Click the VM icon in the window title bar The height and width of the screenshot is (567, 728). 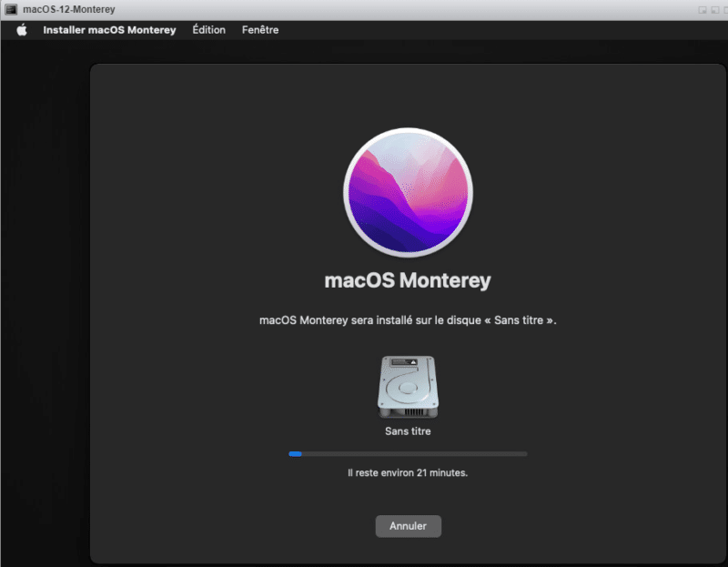9,8
